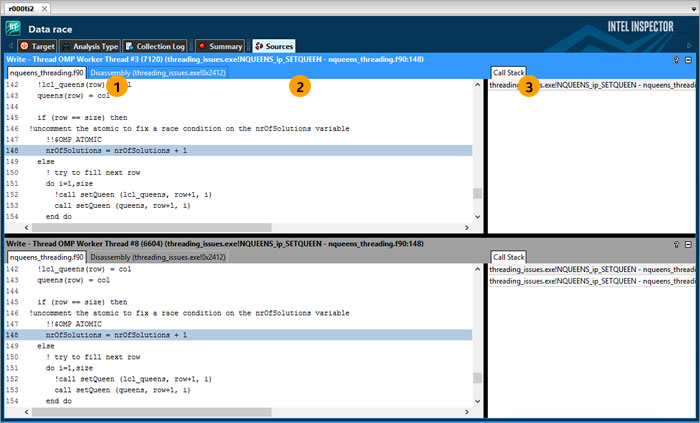Open Disassembly tab in Thread #3 pane

158,73
